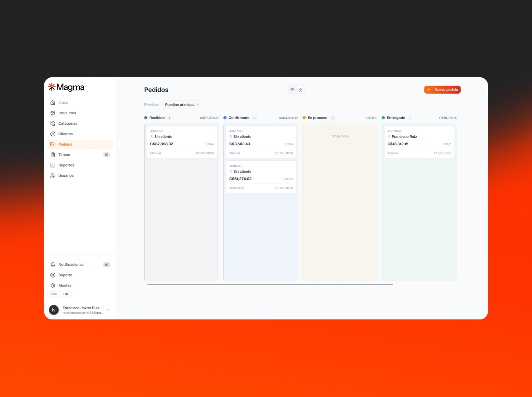
Task: Open the Ajustes settings menu item
Action: (x=80, y=285)
